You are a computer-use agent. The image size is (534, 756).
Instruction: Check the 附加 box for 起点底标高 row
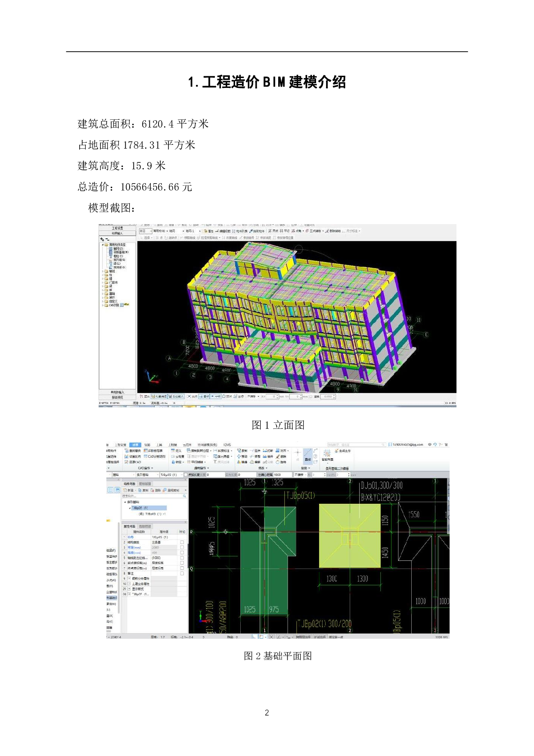(x=182, y=563)
